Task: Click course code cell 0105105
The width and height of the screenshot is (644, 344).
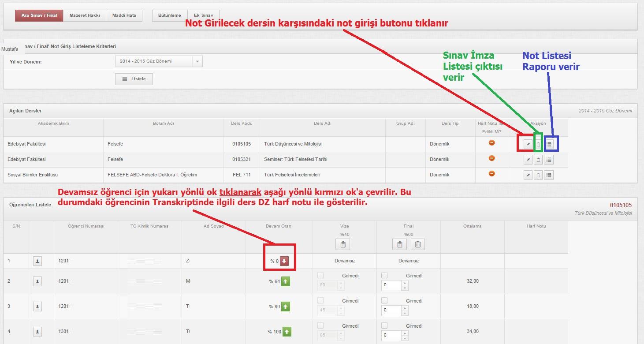Action: click(242, 144)
